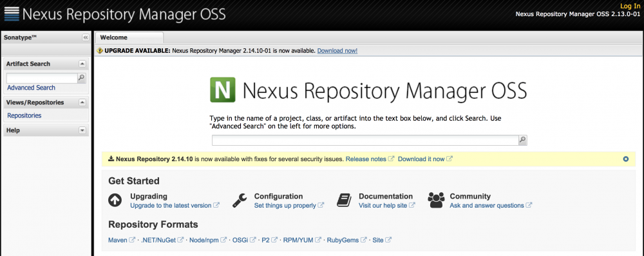Click external-link icon beside .NET/NuGet
The image size is (644, 256).
click(180, 240)
